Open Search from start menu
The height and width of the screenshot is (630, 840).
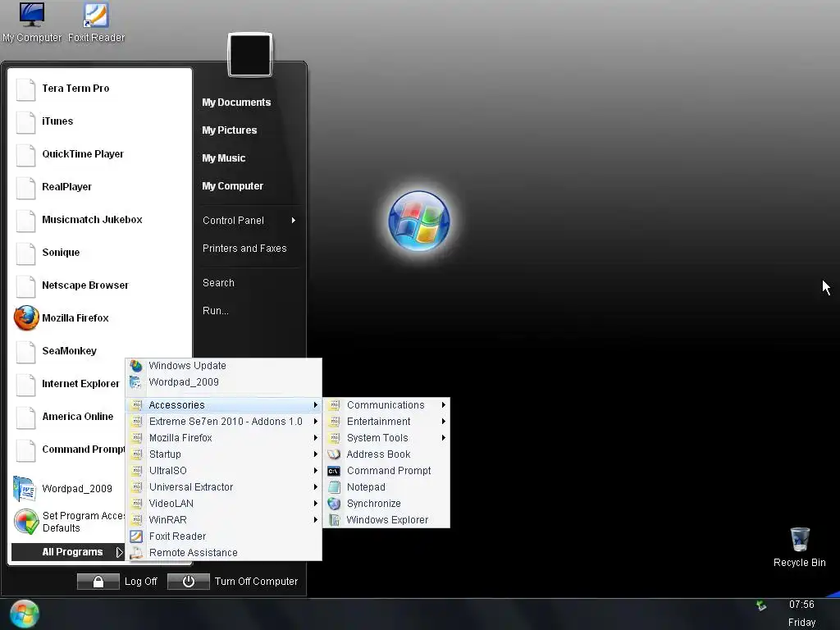218,283
